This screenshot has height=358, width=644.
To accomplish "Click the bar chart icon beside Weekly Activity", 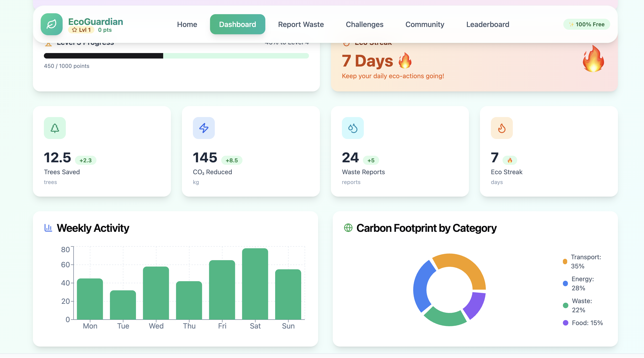I will tap(48, 228).
